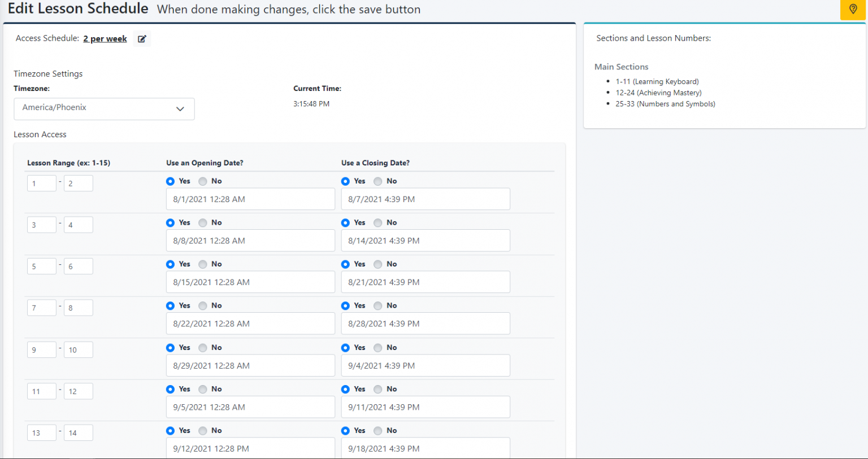
Task: Click the 8/15/2021 opening date field
Action: (250, 282)
